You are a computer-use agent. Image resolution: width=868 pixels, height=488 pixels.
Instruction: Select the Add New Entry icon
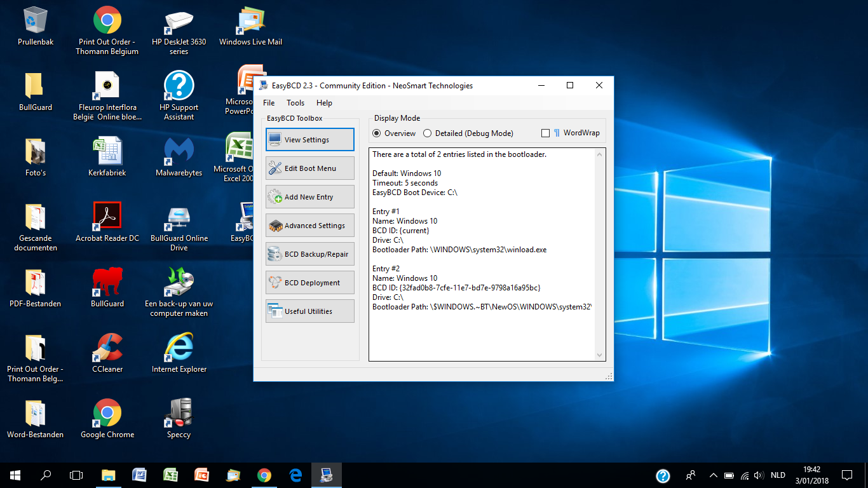point(275,197)
